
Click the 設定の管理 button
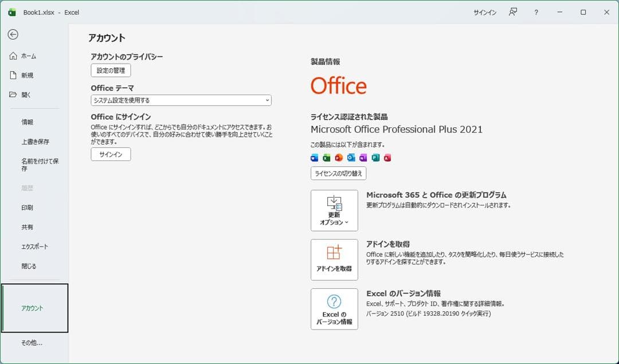111,70
